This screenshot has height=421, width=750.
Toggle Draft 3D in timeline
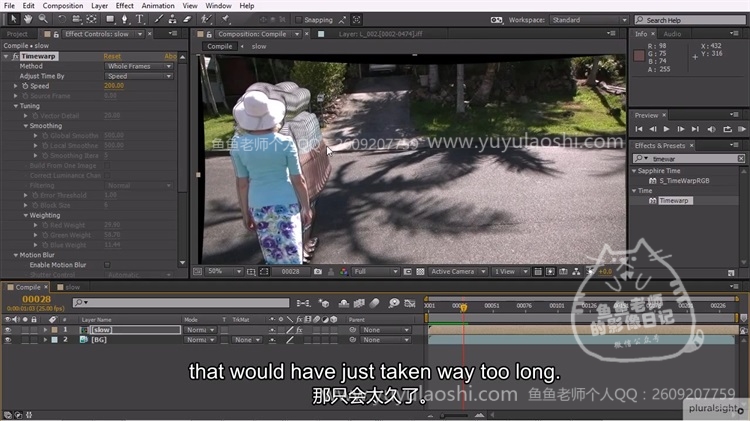click(x=324, y=303)
